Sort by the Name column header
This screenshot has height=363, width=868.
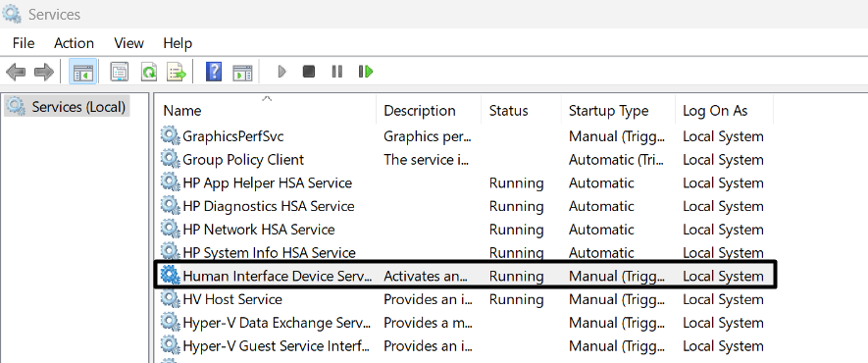pos(182,111)
